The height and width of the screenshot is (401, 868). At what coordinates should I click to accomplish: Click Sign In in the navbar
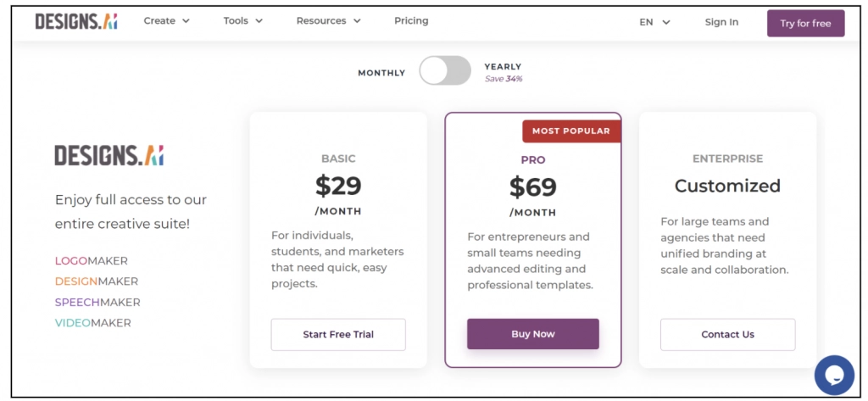pos(721,23)
